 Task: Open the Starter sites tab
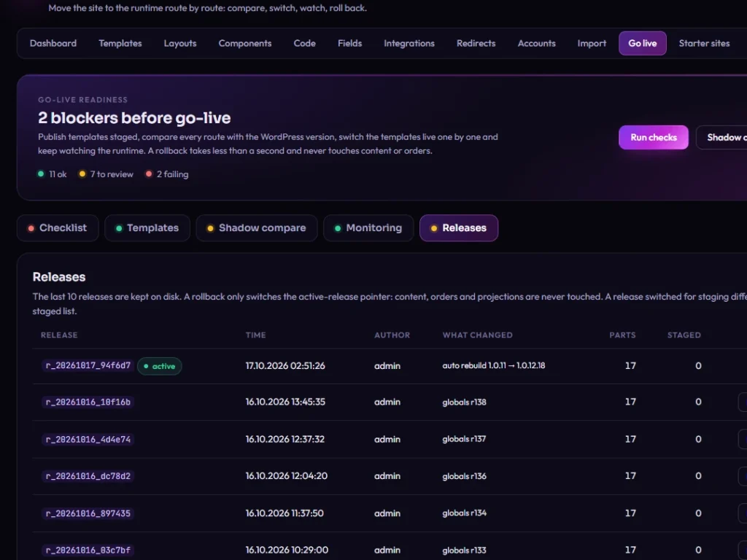(x=704, y=43)
